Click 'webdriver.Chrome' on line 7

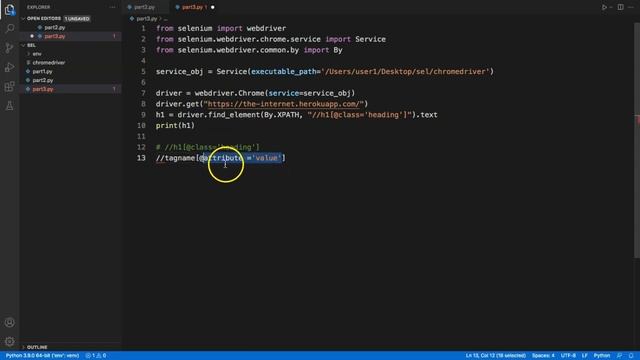coord(229,93)
